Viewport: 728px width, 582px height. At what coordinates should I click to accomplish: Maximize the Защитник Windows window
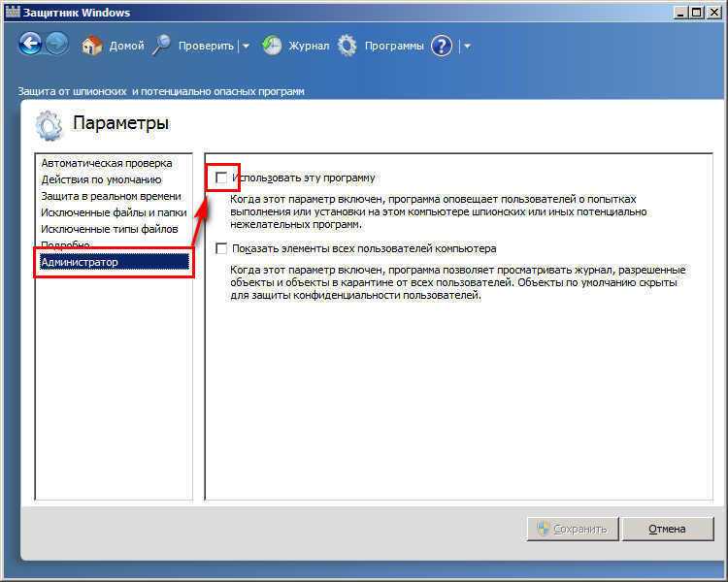(x=696, y=13)
